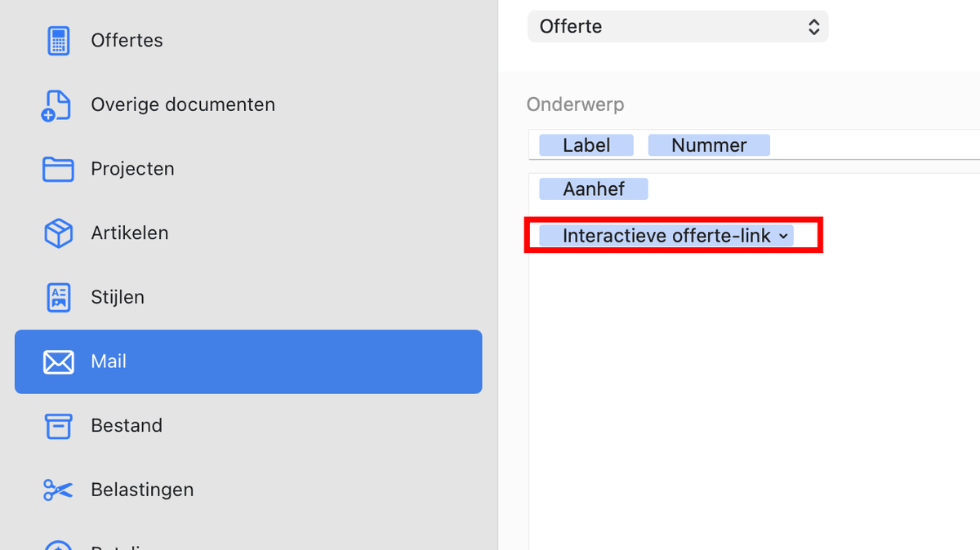Viewport: 980px width, 550px height.
Task: Click the Overige documenten file icon
Action: tap(57, 105)
